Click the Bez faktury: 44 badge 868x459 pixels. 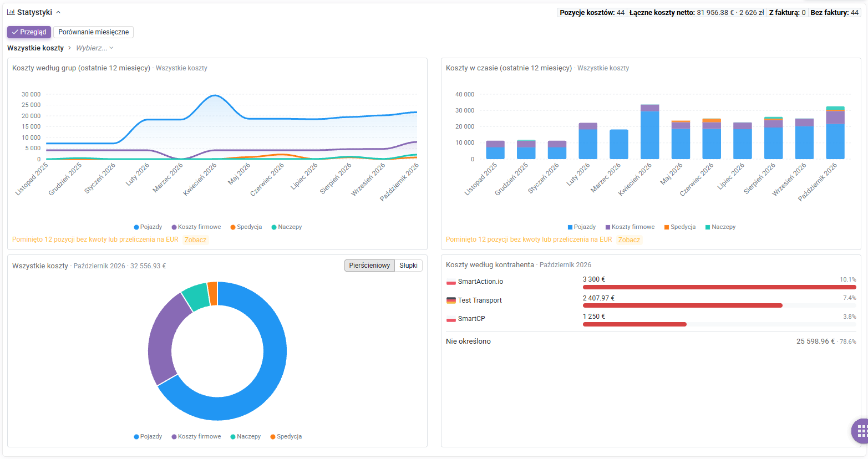(834, 13)
